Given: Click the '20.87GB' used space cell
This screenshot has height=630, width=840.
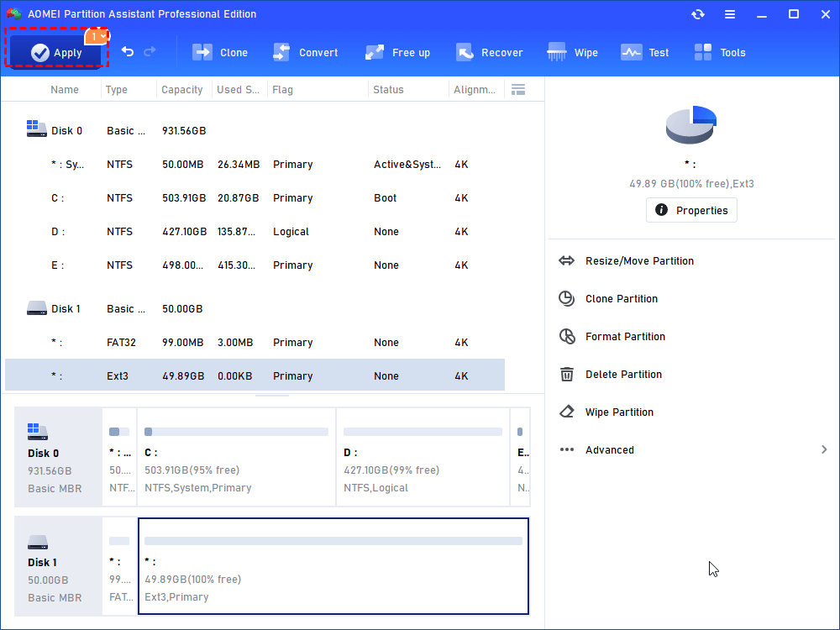Looking at the screenshot, I should tap(238, 198).
